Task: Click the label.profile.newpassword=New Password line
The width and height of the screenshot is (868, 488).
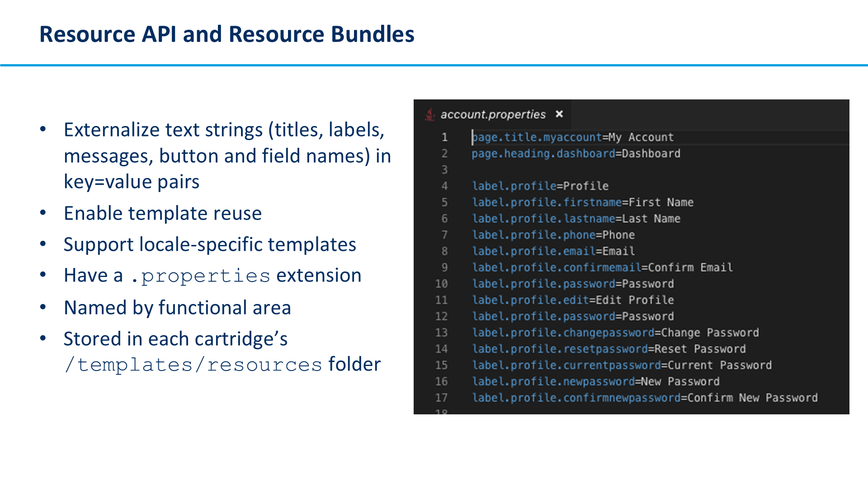Action: [x=596, y=381]
